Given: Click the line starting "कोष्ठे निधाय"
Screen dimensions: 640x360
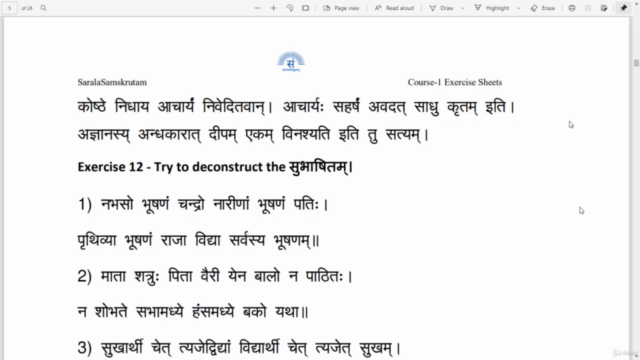Looking at the screenshot, I should (x=297, y=107).
